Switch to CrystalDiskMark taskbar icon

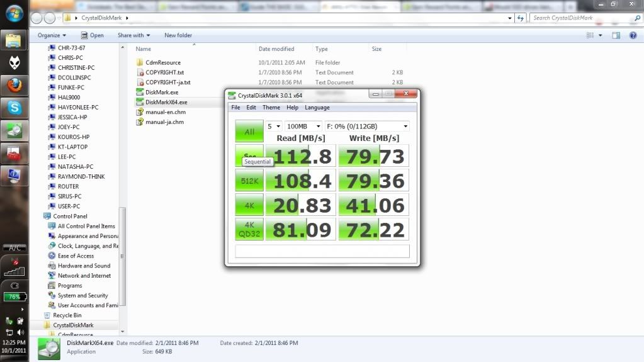coord(14,131)
